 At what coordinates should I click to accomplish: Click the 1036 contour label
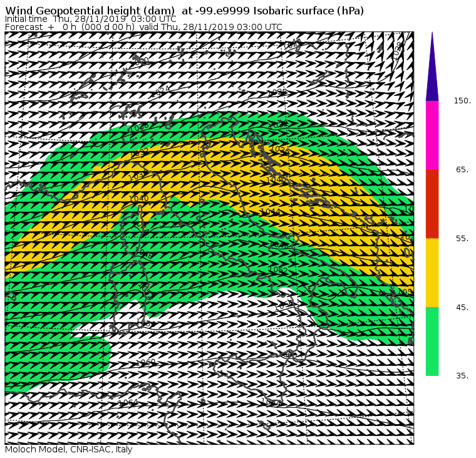pyautogui.click(x=279, y=149)
